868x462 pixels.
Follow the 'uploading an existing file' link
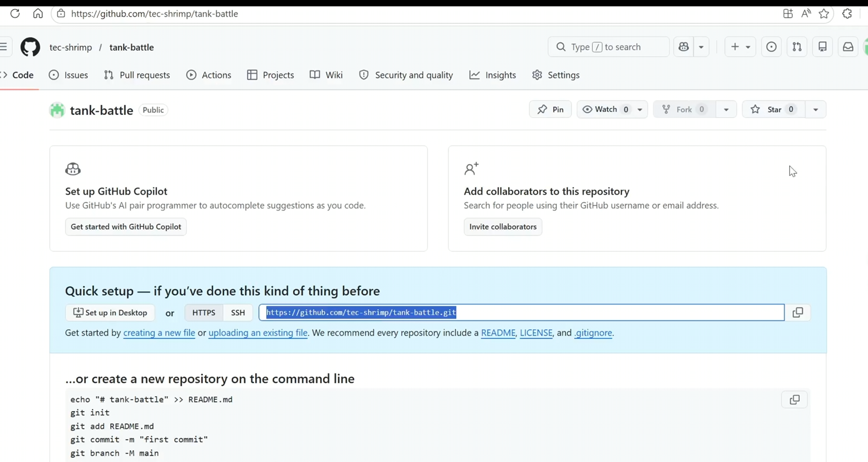pyautogui.click(x=258, y=333)
